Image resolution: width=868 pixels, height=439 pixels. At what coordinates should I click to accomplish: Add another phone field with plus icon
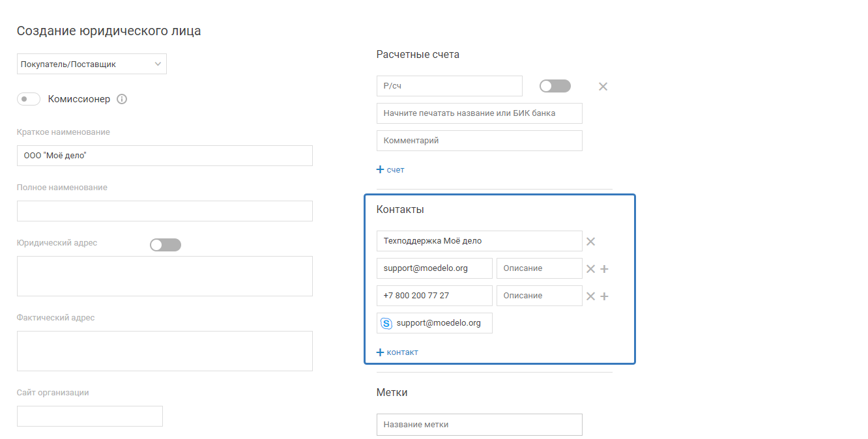coord(604,296)
